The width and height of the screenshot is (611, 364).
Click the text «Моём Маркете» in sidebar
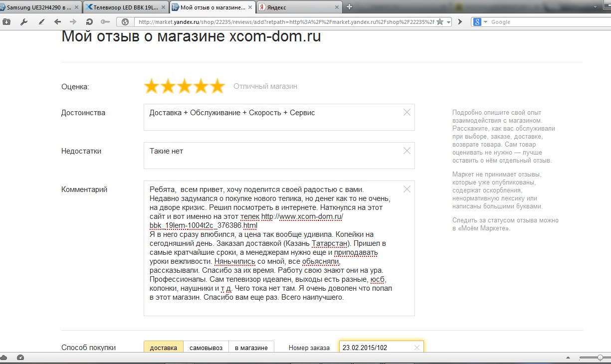point(483,228)
